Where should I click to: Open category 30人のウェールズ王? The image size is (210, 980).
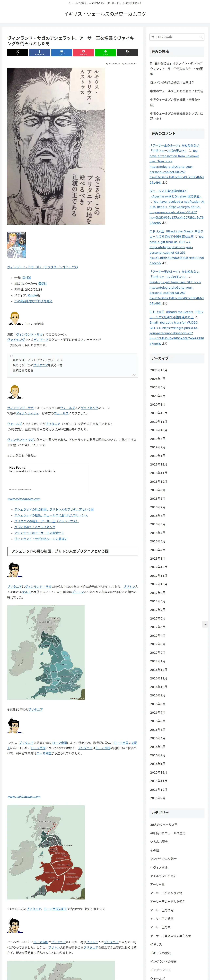tap(164, 825)
